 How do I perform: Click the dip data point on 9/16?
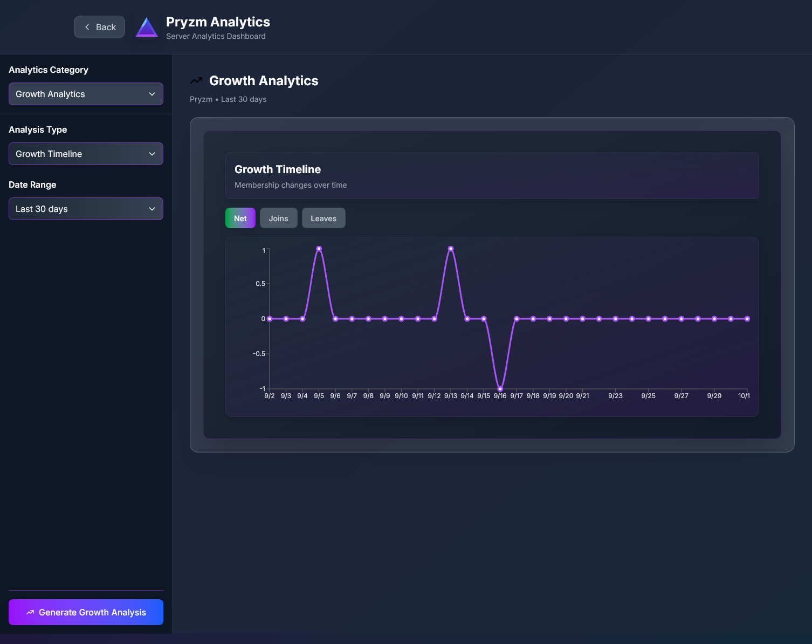(x=500, y=388)
